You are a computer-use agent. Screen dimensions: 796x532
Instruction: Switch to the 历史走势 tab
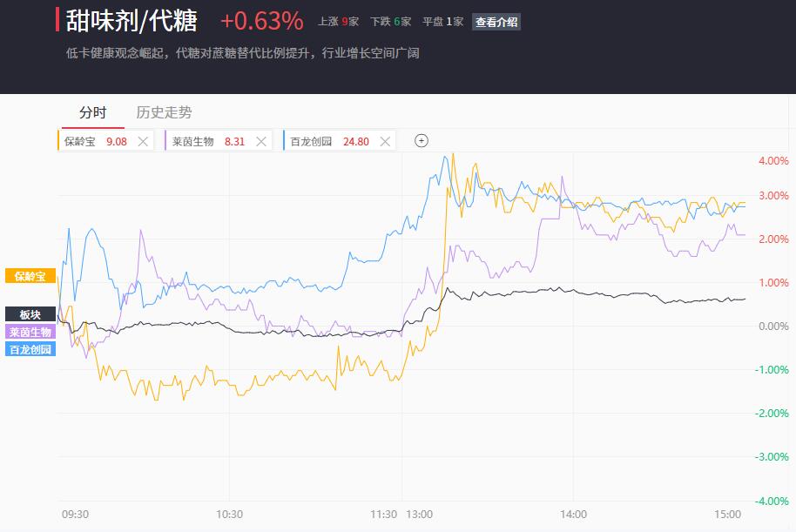pyautogui.click(x=164, y=112)
